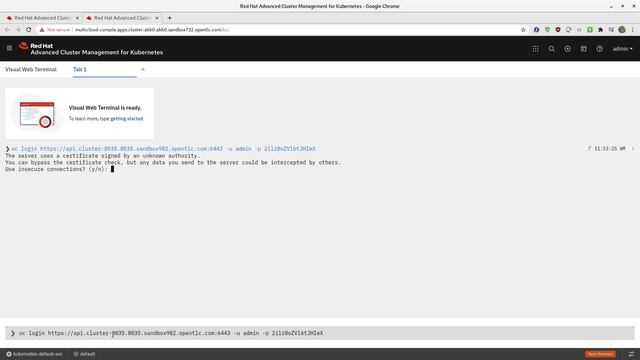640x360 pixels.
Task: Focus the command input field at bottom
Action: click(x=320, y=333)
